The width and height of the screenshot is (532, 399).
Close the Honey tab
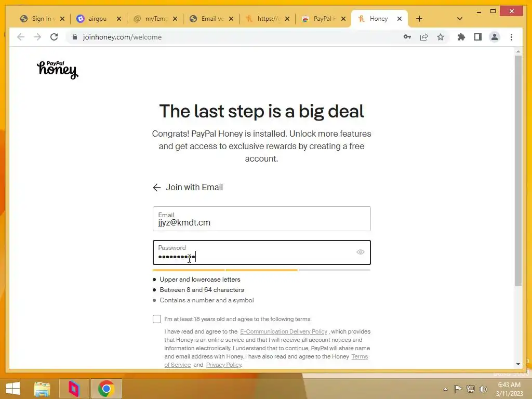click(x=400, y=19)
